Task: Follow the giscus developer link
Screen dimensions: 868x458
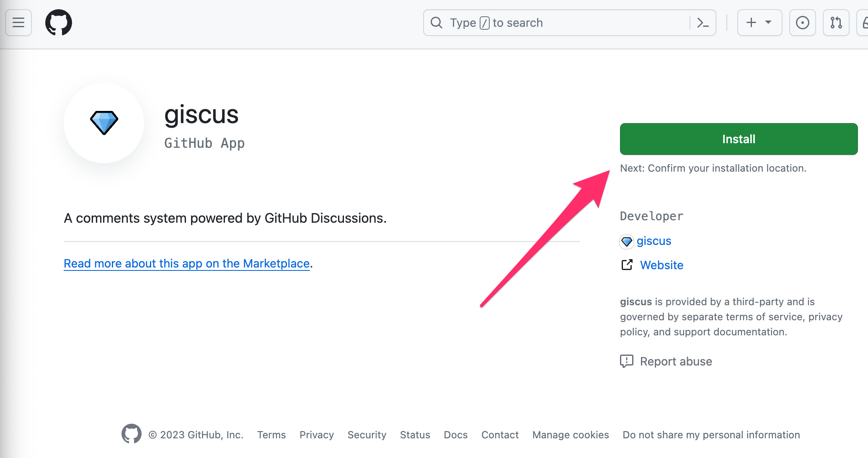Action: pos(654,241)
